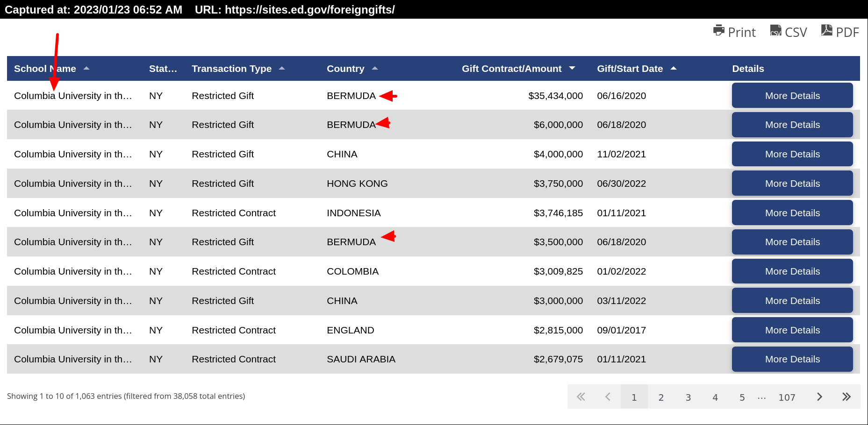Click the HONG KONG country cell

coord(357,184)
